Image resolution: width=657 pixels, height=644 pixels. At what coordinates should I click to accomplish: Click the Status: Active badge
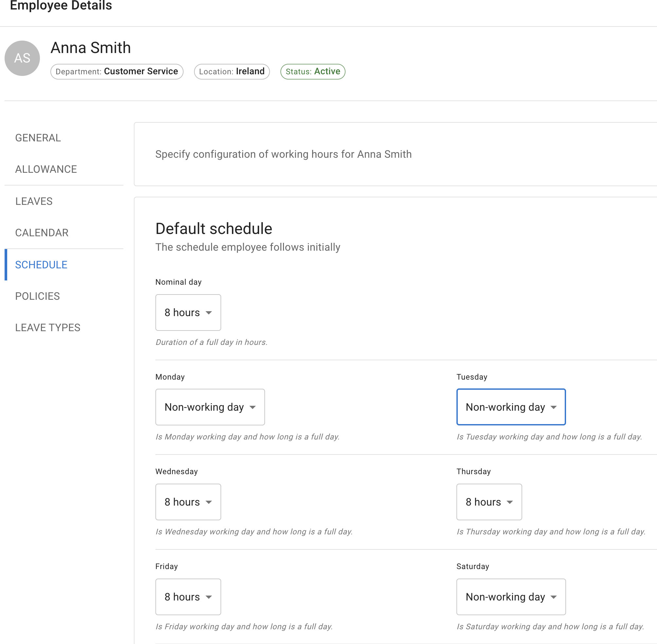(x=312, y=71)
